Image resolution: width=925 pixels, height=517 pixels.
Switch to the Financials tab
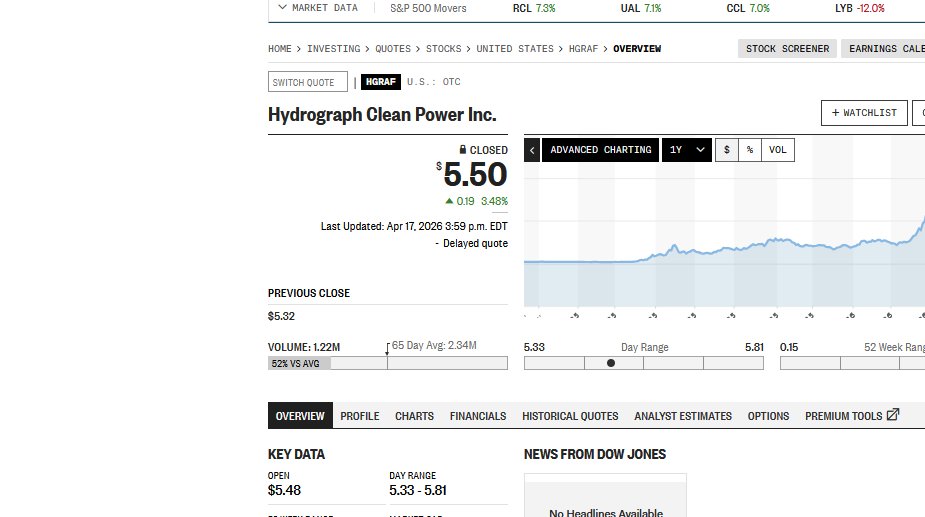pyautogui.click(x=478, y=415)
